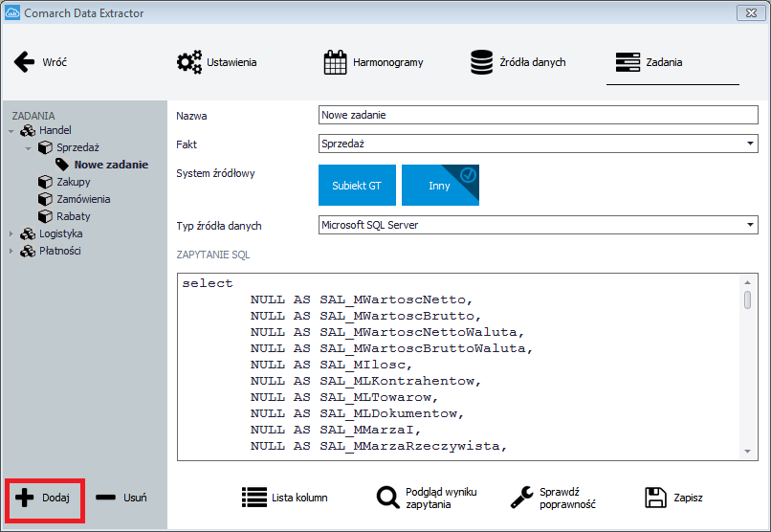771x532 pixels.
Task: Click the magnifier icon for query preview
Action: tap(388, 498)
